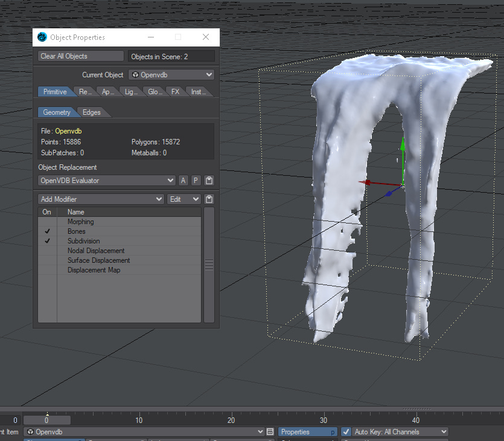Expand the Add Modifier dropdown
This screenshot has height=441, width=504.
coord(101,199)
